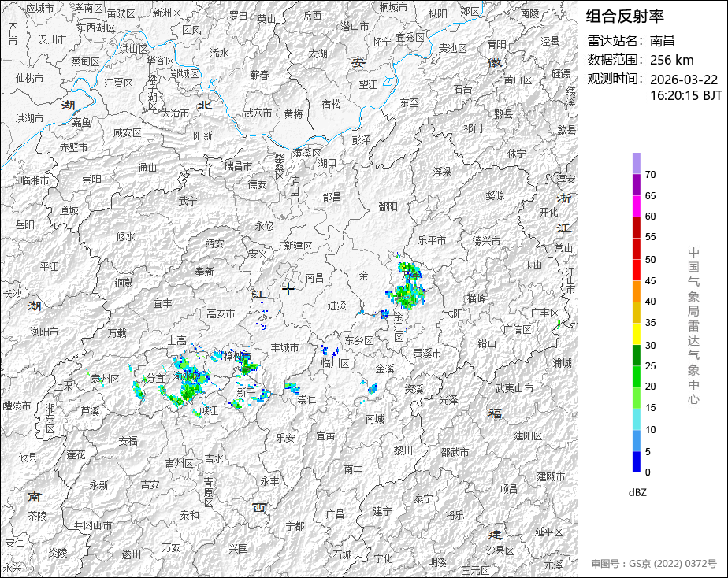Click the 修水 county label

coord(125,236)
